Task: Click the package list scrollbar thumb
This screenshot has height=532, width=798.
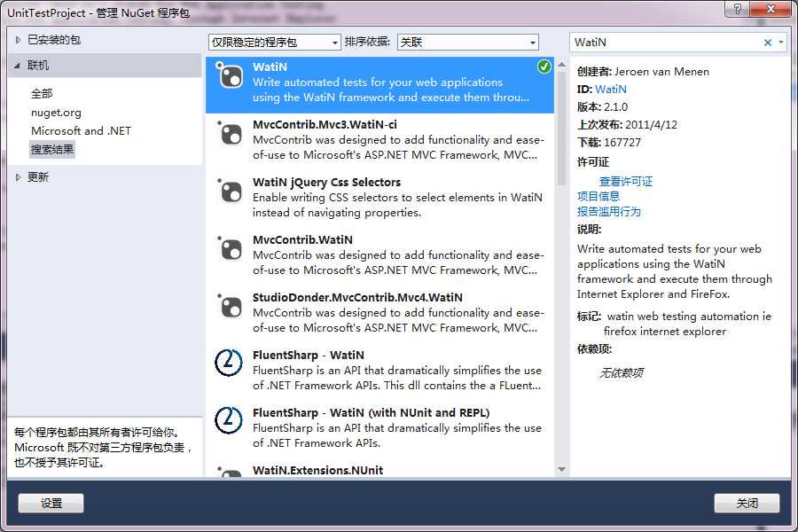Action: pos(562,129)
